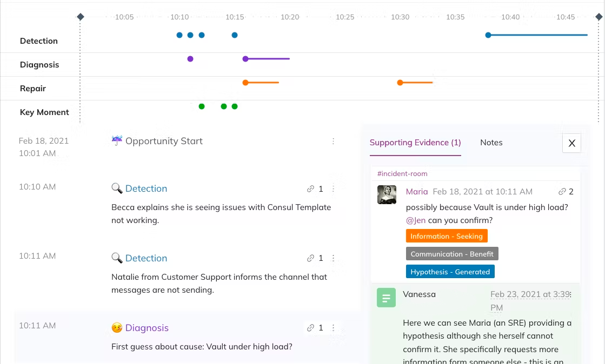Screen dimensions: 605x364
Task: Select third blue Detection dot at 10:12
Action: (x=202, y=35)
